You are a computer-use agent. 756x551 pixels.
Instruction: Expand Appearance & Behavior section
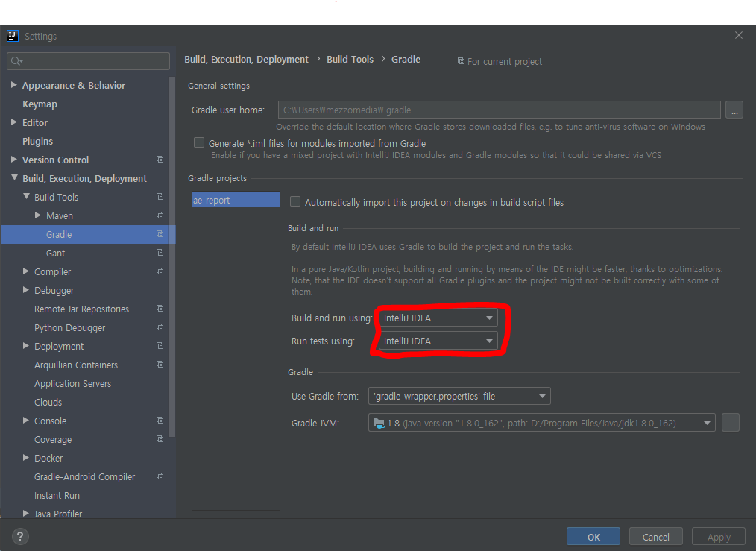(14, 85)
